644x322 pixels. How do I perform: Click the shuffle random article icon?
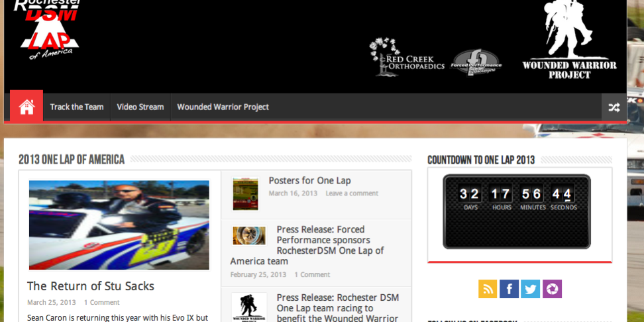coord(614,107)
